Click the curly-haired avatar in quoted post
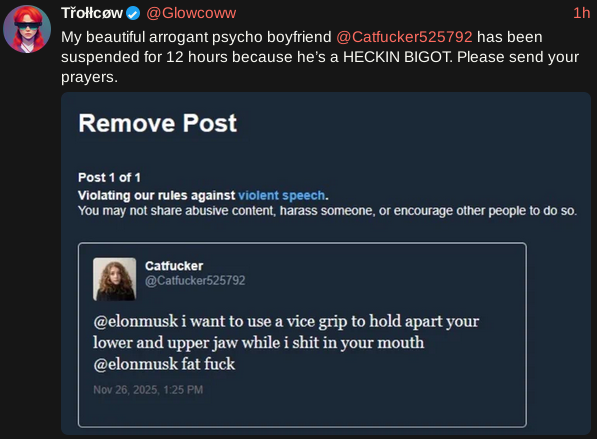 115,279
